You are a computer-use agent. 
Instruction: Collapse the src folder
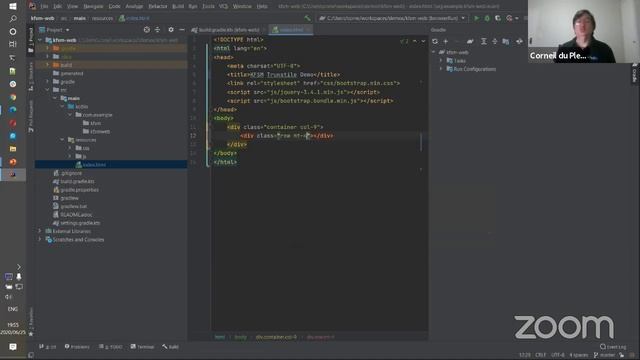tap(47, 90)
